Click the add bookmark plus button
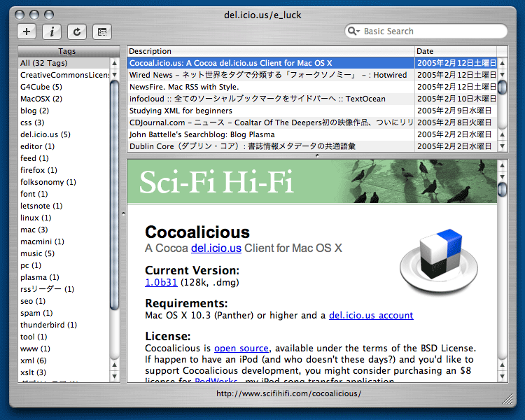 point(27,31)
